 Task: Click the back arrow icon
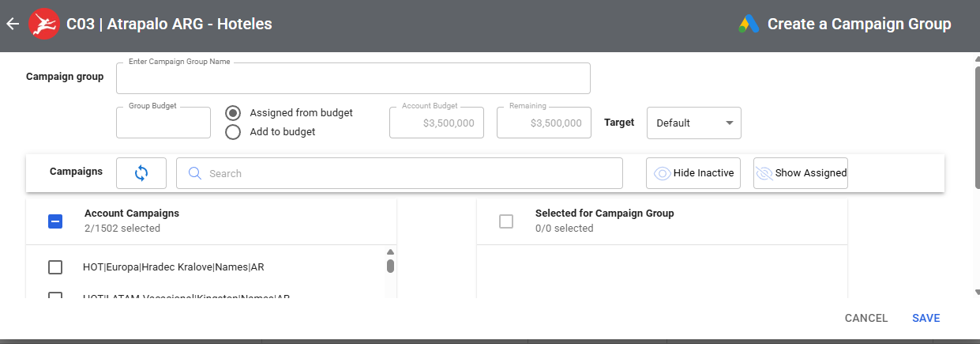(x=13, y=24)
